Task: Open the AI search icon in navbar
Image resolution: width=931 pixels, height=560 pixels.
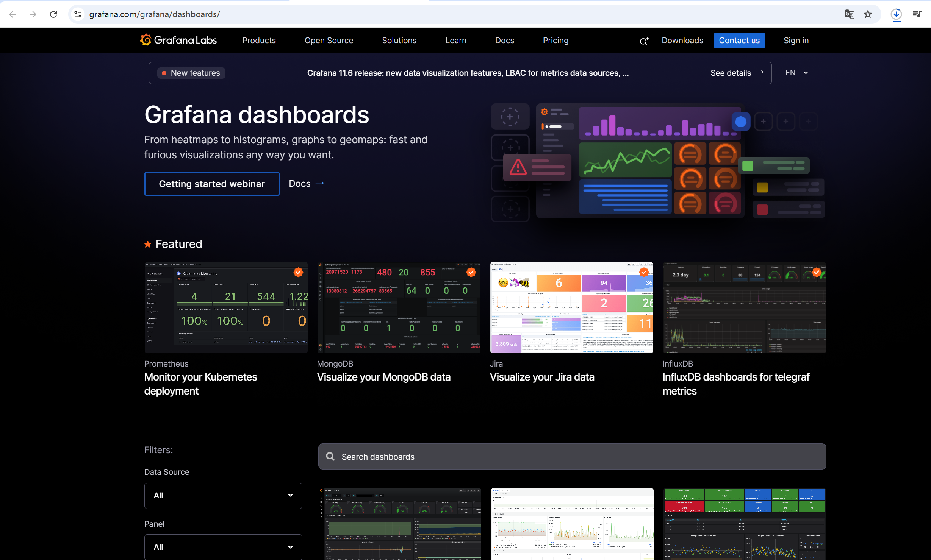Action: point(644,41)
